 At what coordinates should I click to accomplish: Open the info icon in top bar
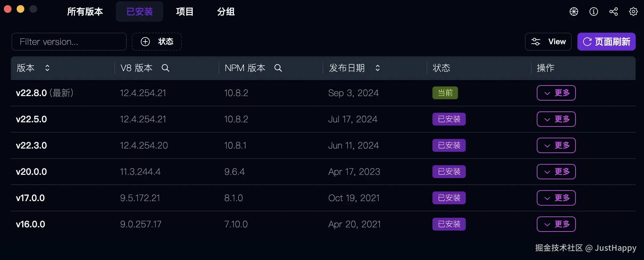[594, 12]
